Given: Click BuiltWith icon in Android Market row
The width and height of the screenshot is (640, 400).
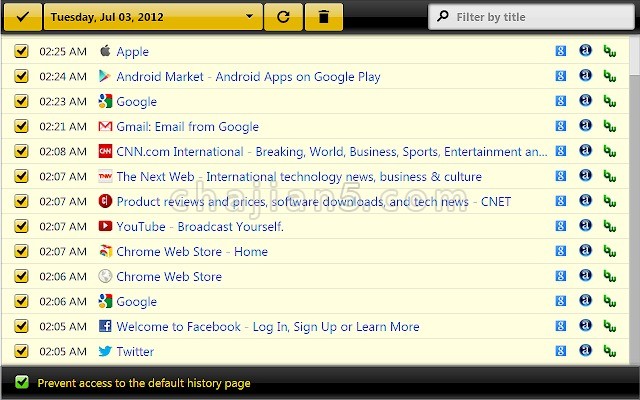Looking at the screenshot, I should pyautogui.click(x=610, y=76).
